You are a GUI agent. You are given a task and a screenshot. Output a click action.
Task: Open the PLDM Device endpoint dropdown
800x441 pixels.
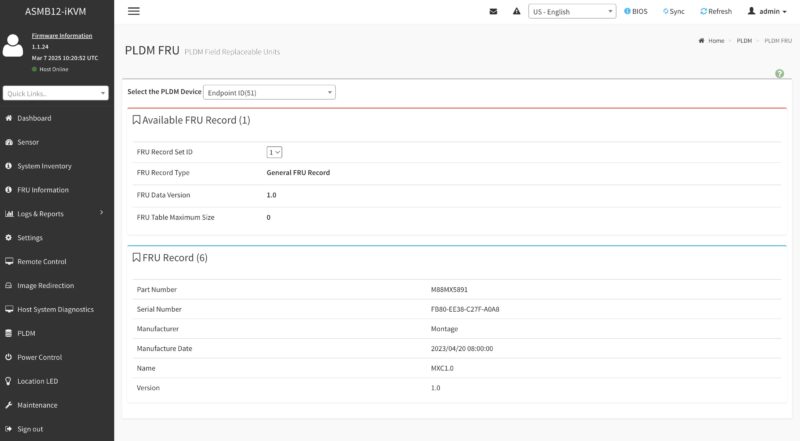pyautogui.click(x=269, y=92)
